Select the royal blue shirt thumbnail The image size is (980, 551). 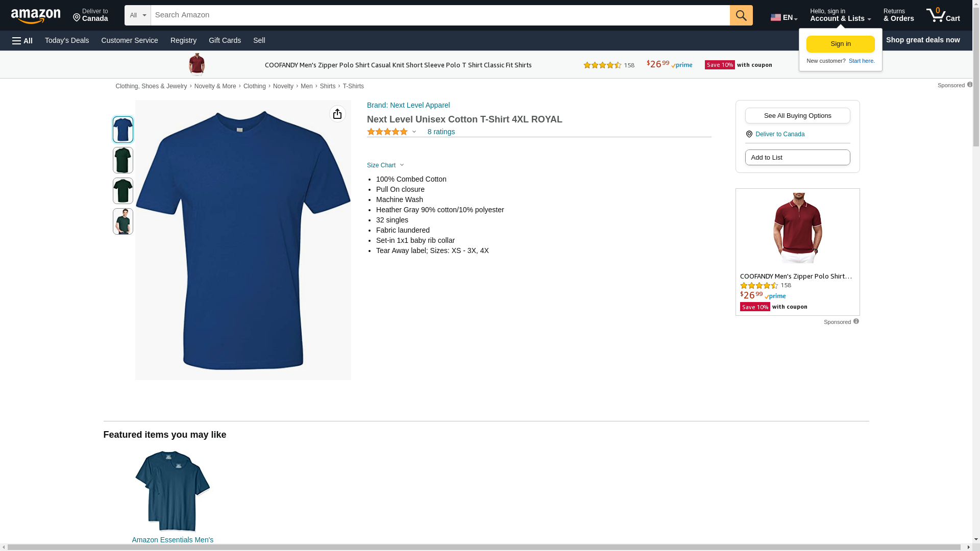coord(123,130)
